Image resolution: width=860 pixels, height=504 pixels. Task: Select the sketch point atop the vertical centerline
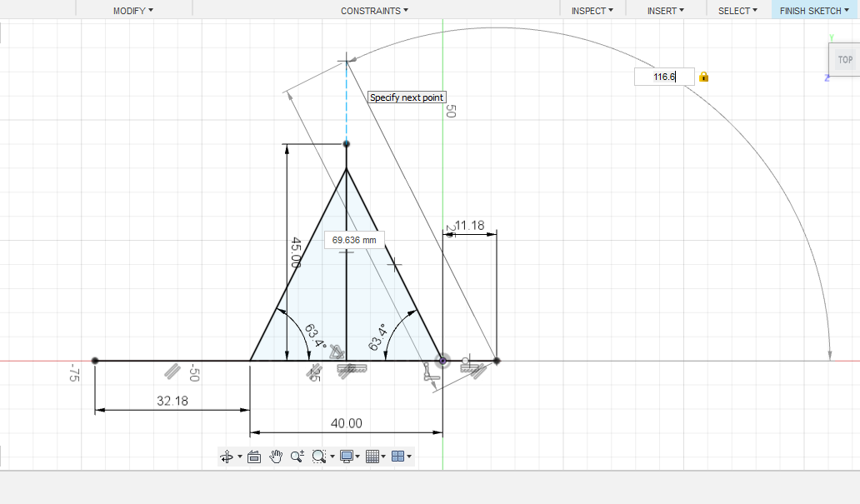346,143
